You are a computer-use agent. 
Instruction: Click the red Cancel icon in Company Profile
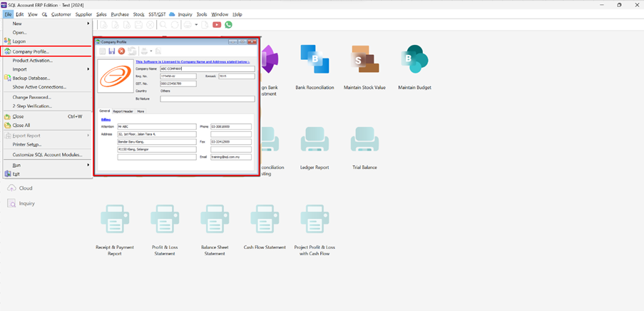[x=121, y=51]
